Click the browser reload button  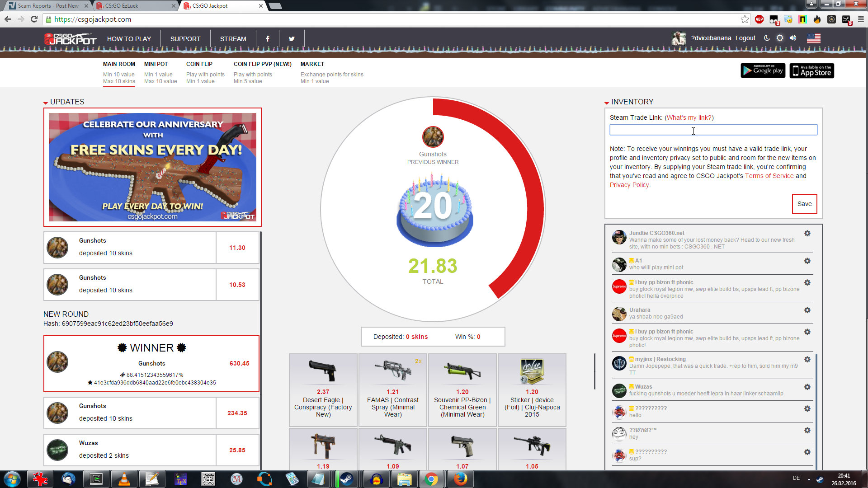coord(34,19)
